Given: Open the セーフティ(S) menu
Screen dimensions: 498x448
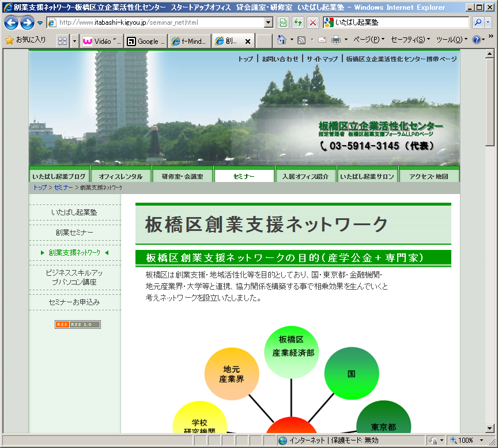Looking at the screenshot, I should pos(410,40).
